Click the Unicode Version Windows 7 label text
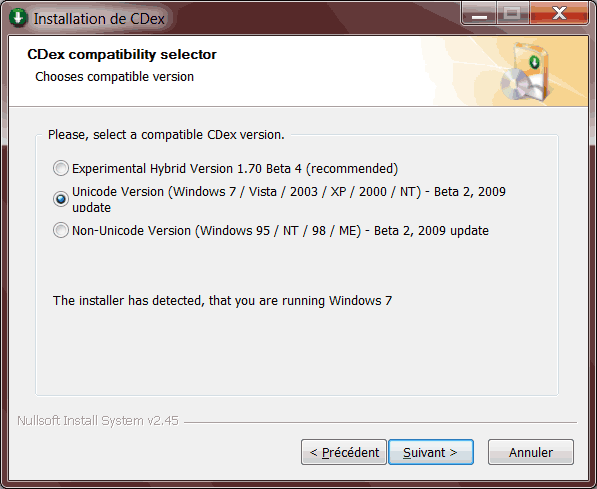 coord(289,199)
